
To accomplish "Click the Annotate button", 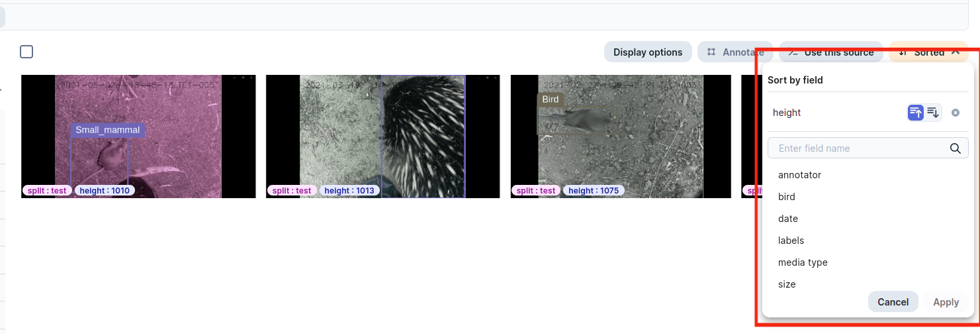I will 735,52.
